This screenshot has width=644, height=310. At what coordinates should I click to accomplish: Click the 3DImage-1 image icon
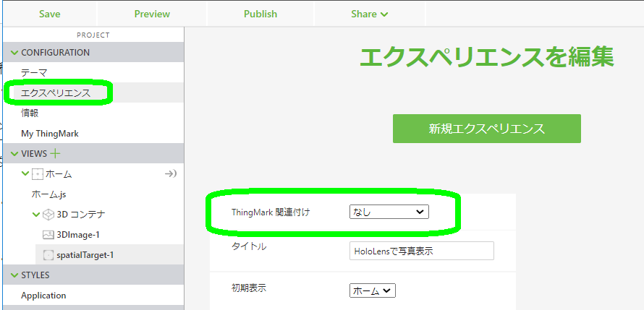(48, 235)
